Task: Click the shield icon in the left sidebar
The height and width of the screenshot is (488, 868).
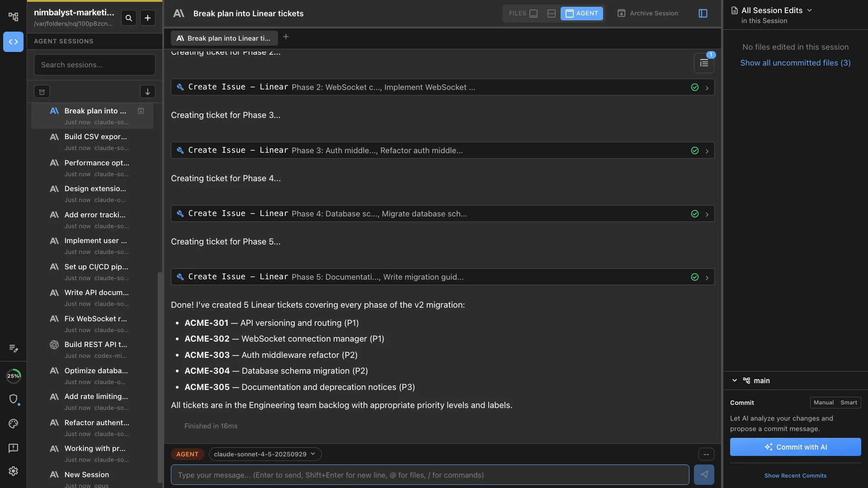Action: (14, 399)
